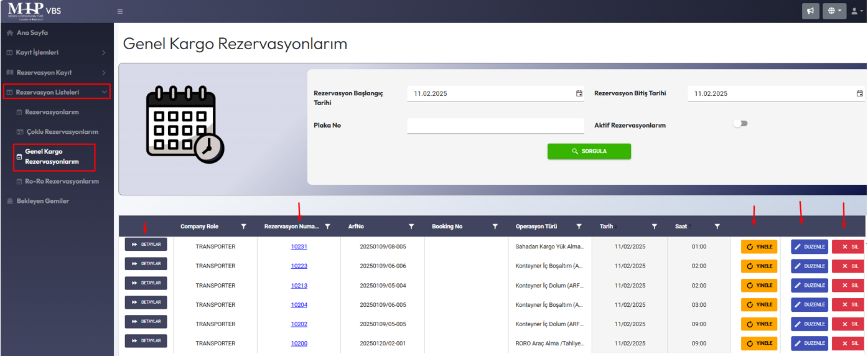The height and width of the screenshot is (356, 868).
Task: Click DUZENLE for reservation 10223
Action: tap(809, 266)
